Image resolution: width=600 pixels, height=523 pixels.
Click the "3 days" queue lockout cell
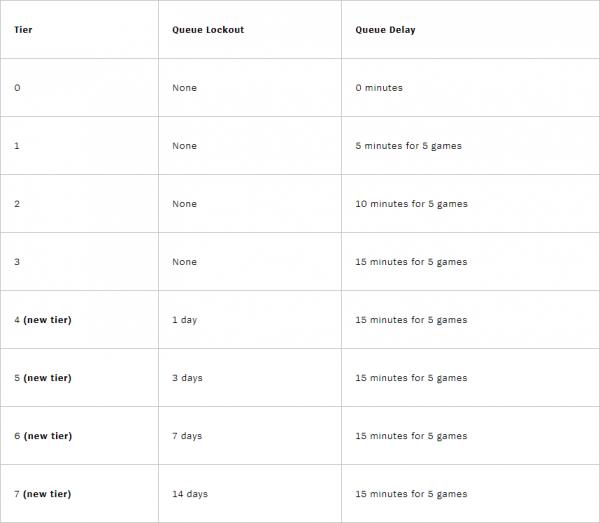point(187,378)
